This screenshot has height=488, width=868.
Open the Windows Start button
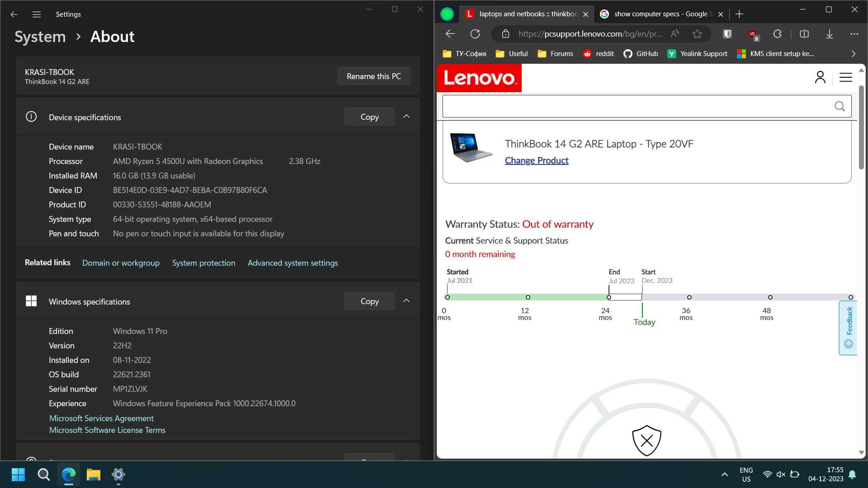pyautogui.click(x=18, y=474)
